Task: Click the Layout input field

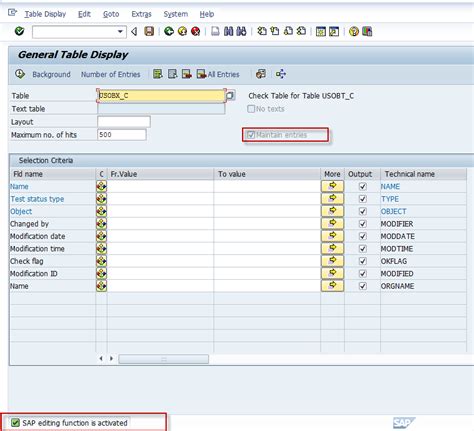Action: click(124, 122)
